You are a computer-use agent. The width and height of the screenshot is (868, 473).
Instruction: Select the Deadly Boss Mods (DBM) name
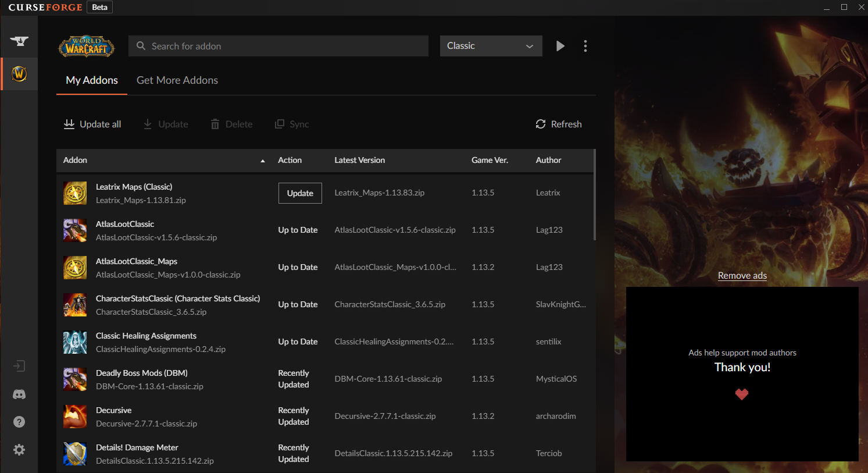[141, 373]
